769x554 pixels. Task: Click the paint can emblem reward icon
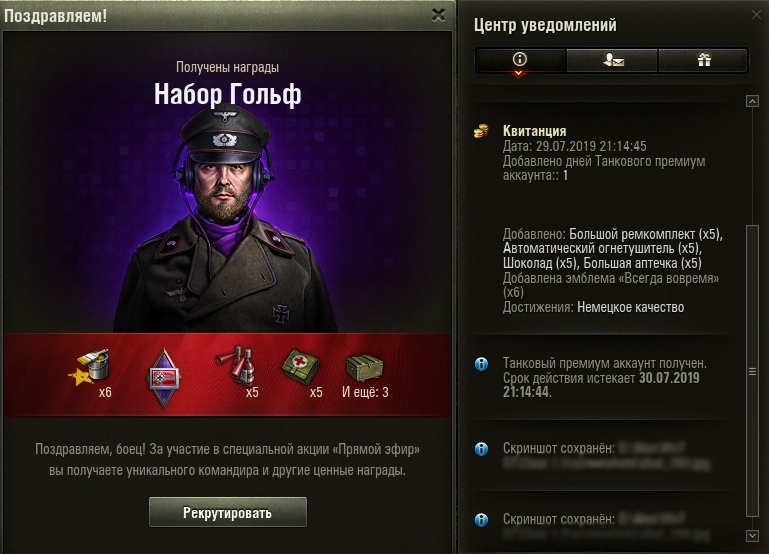pos(89,368)
